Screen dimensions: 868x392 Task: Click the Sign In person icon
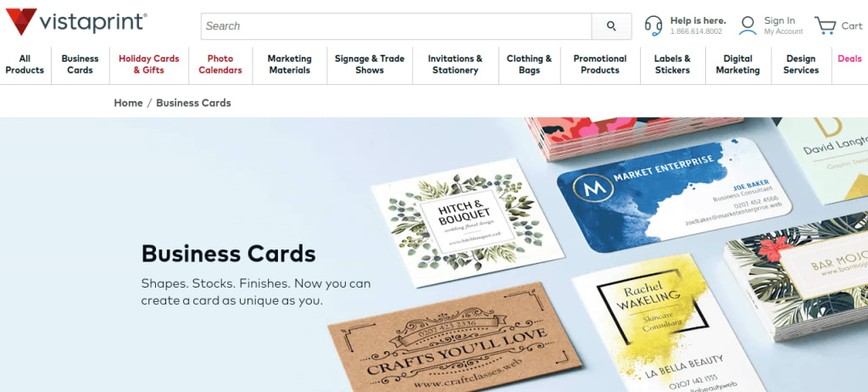pos(748,25)
